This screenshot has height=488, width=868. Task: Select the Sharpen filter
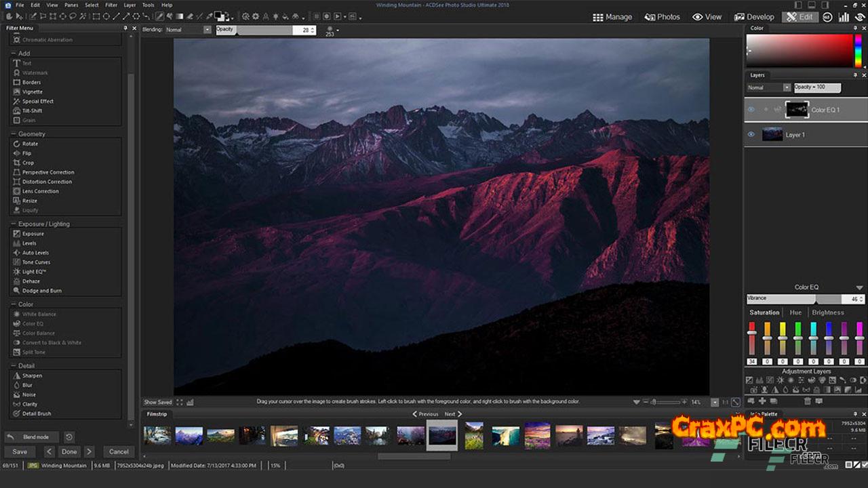(32, 375)
